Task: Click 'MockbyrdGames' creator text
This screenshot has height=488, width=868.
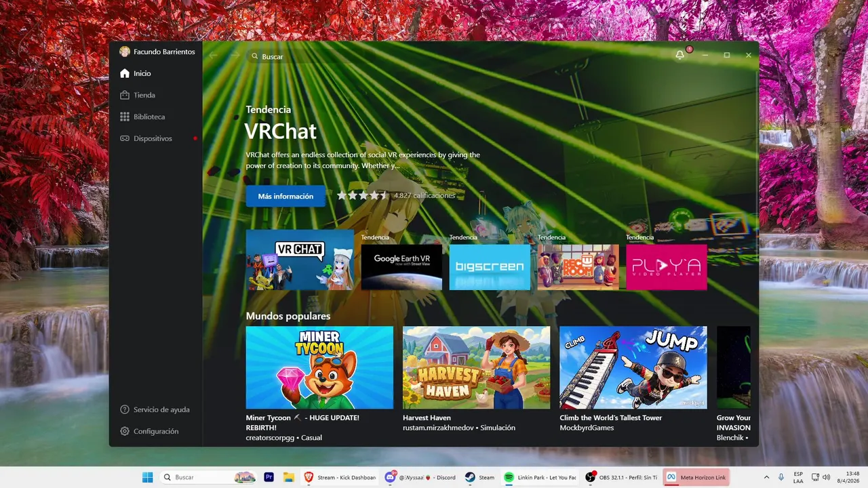Action: tap(587, 428)
